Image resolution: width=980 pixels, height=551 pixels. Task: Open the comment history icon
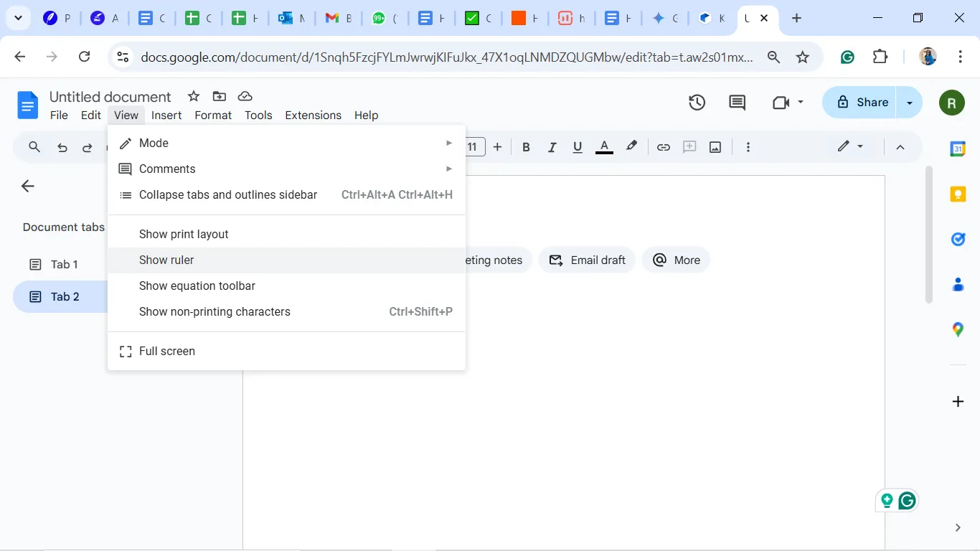coord(737,103)
